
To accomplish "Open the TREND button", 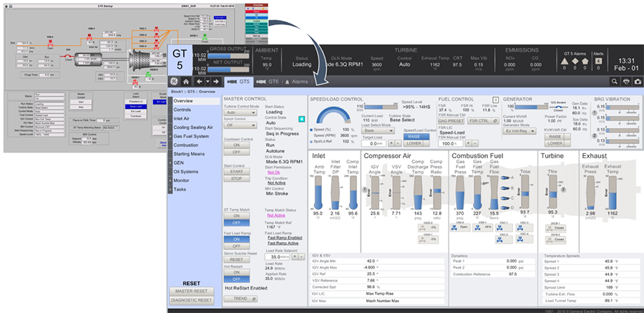I will 240,299.
